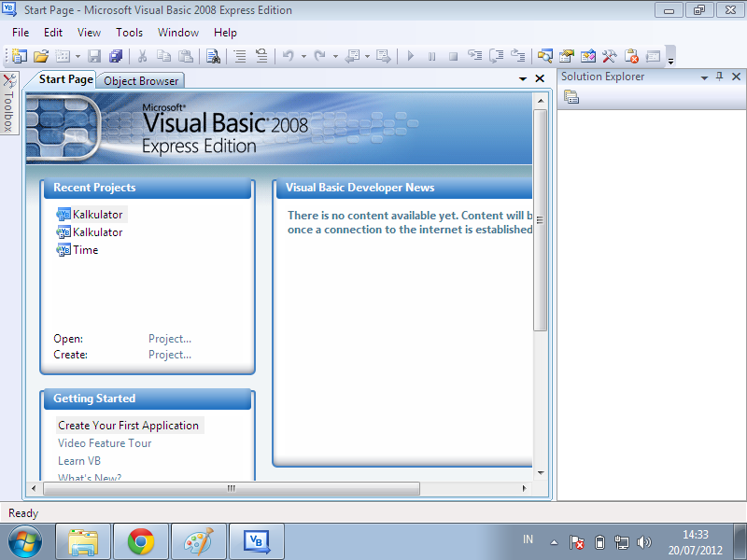Click the vertical scrollbar down arrow
Viewport: 747px width, 560px height.
541,473
